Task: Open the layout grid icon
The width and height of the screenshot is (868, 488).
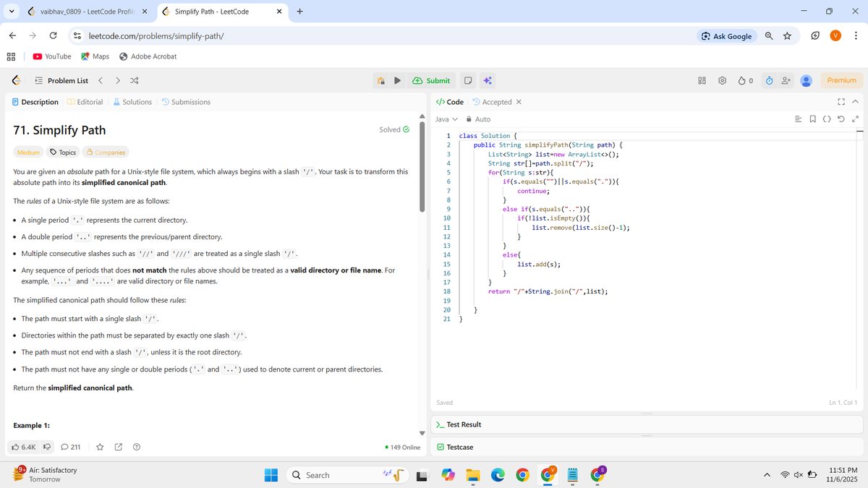Action: (x=701, y=81)
